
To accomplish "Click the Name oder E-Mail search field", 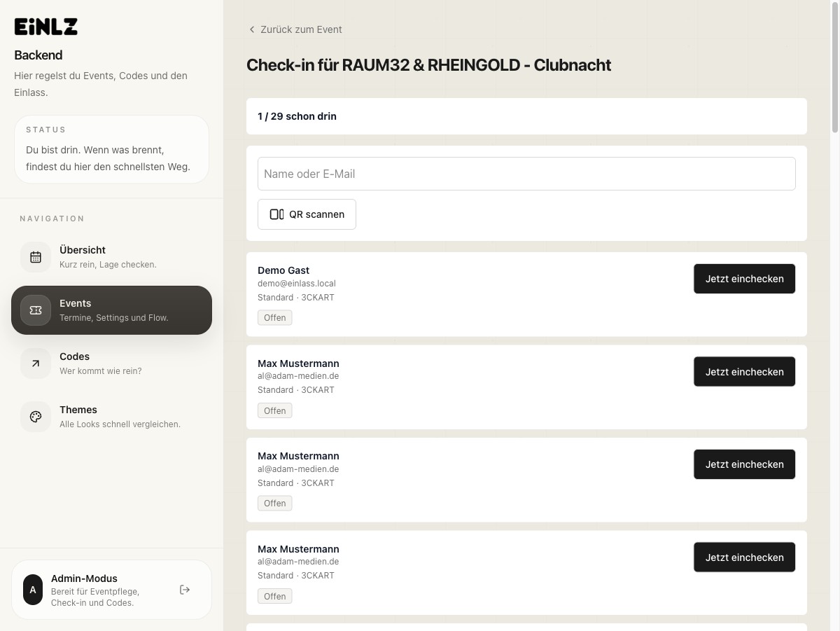I will [526, 174].
